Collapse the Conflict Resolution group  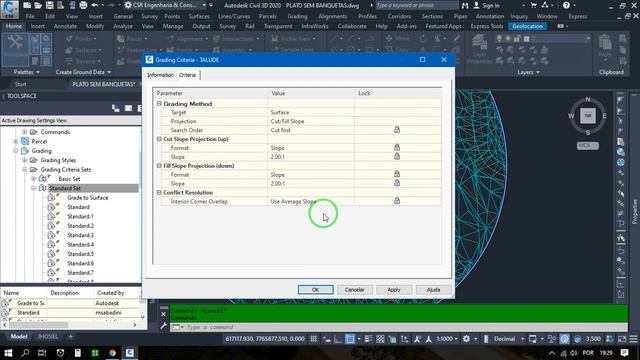(159, 192)
